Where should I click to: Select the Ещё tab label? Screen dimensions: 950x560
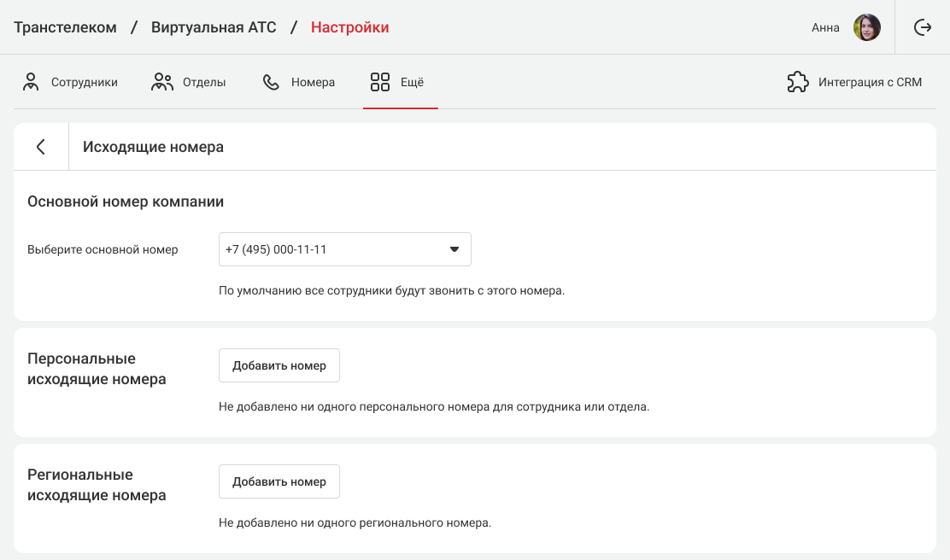pos(412,83)
